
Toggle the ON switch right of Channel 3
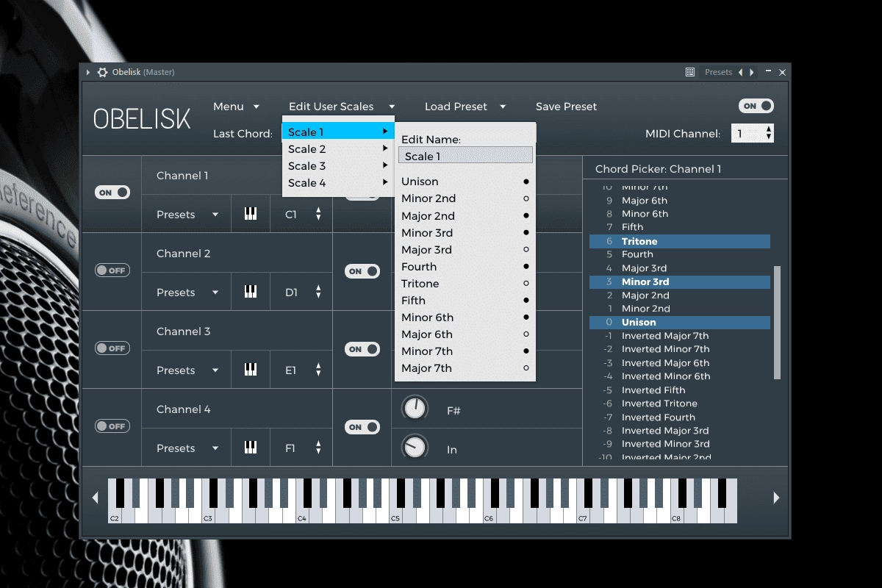tap(362, 349)
